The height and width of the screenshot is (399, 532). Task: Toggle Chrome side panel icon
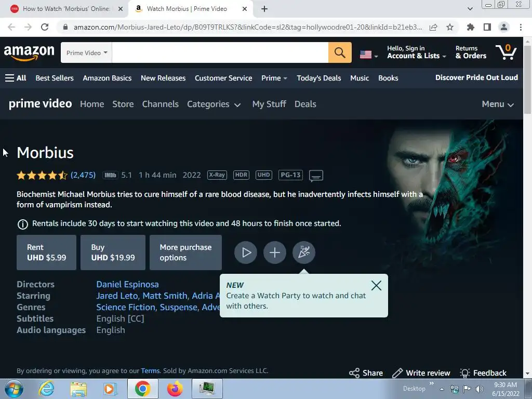click(487, 27)
